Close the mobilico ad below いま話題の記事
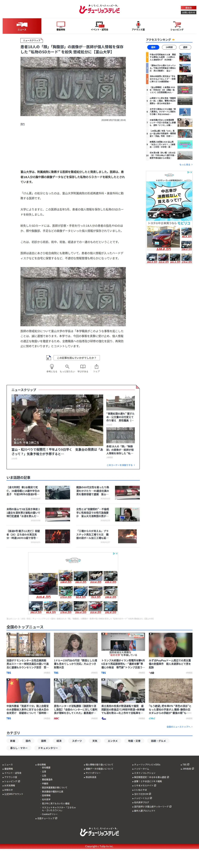The height and width of the screenshot is (868, 199). click(117, 554)
